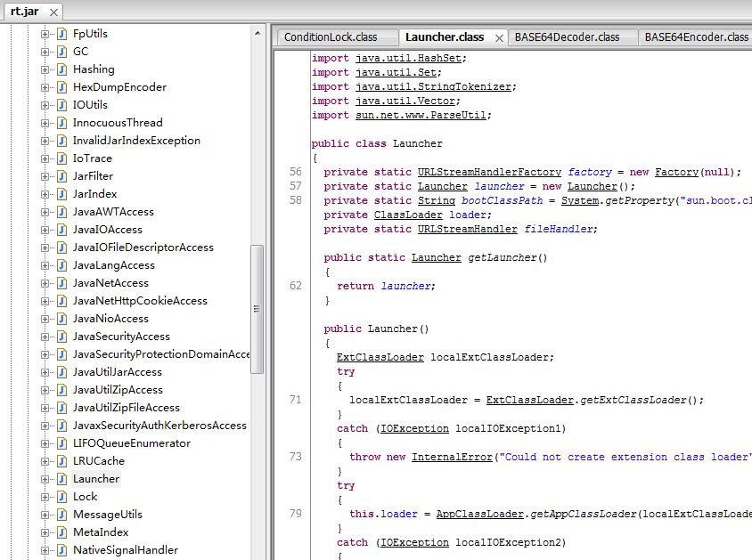
Task: Click the JarIndex class file icon
Action: pos(61,194)
